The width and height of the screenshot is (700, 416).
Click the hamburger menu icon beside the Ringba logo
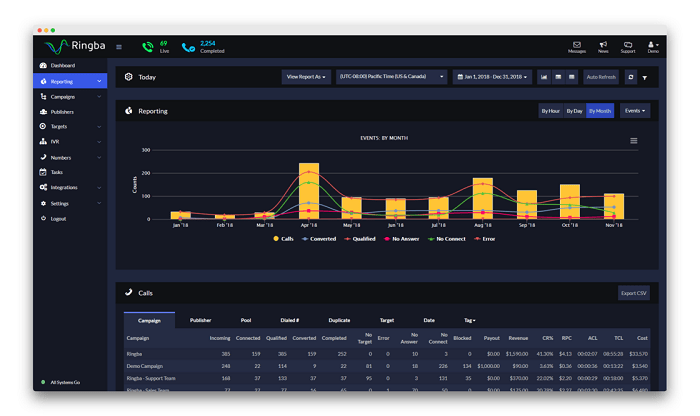(119, 47)
